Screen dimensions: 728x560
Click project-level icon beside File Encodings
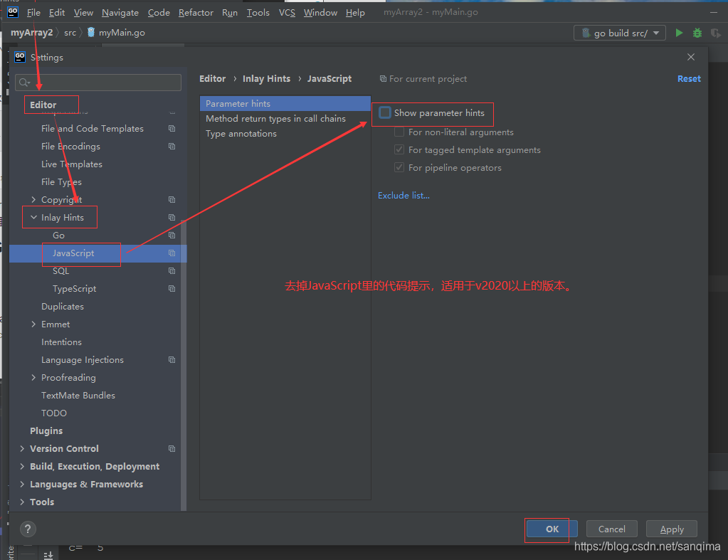172,147
